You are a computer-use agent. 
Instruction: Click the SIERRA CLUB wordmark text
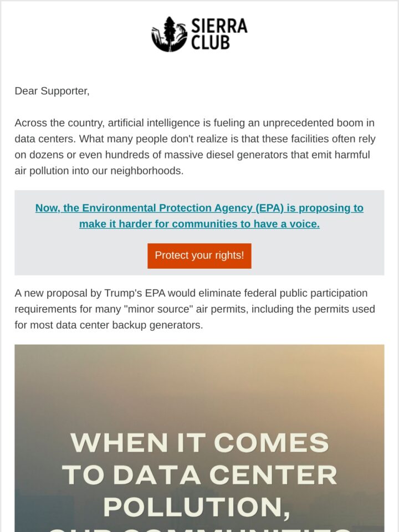click(219, 34)
